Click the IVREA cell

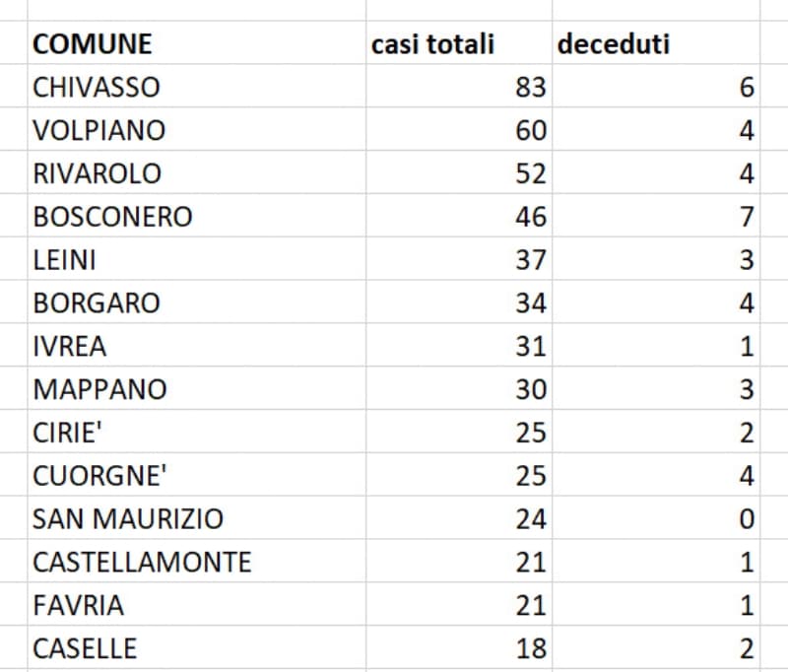tap(70, 346)
